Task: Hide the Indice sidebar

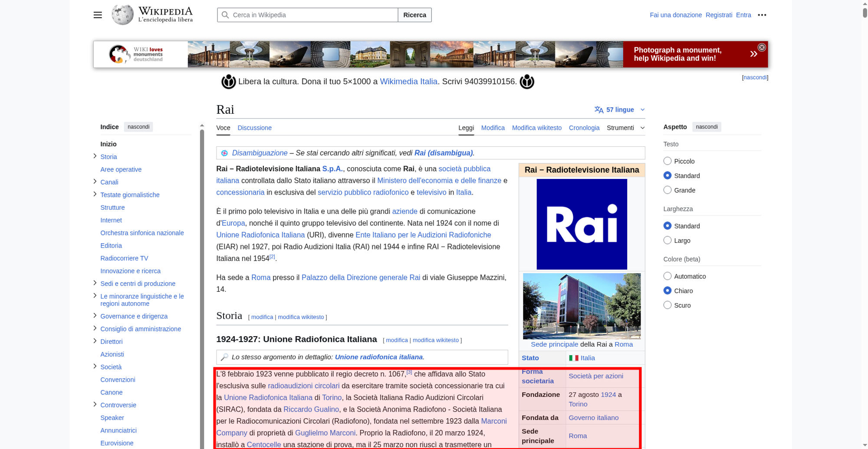Action: 138,127
